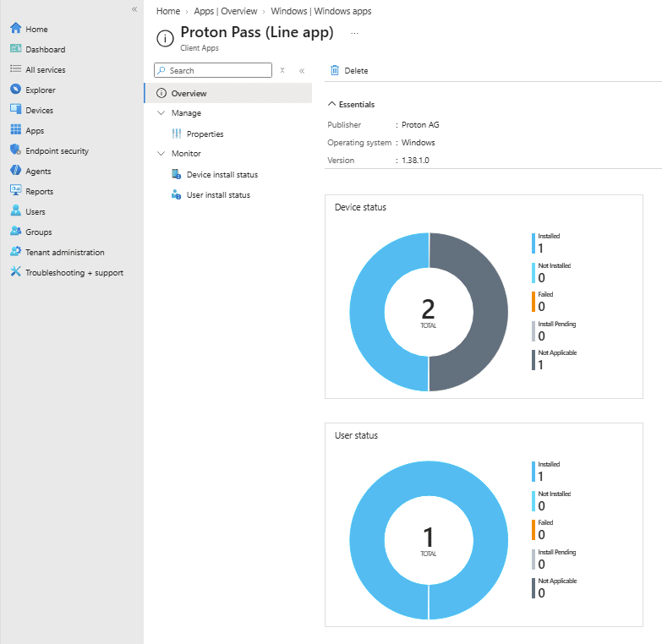Collapse the Essentials section chevron

[x=331, y=104]
